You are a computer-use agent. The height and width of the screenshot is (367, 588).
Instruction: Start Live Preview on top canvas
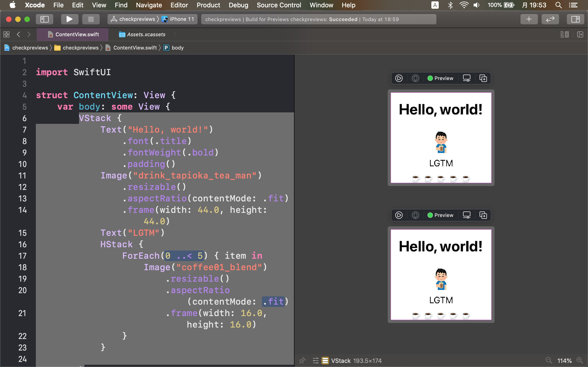coord(399,78)
